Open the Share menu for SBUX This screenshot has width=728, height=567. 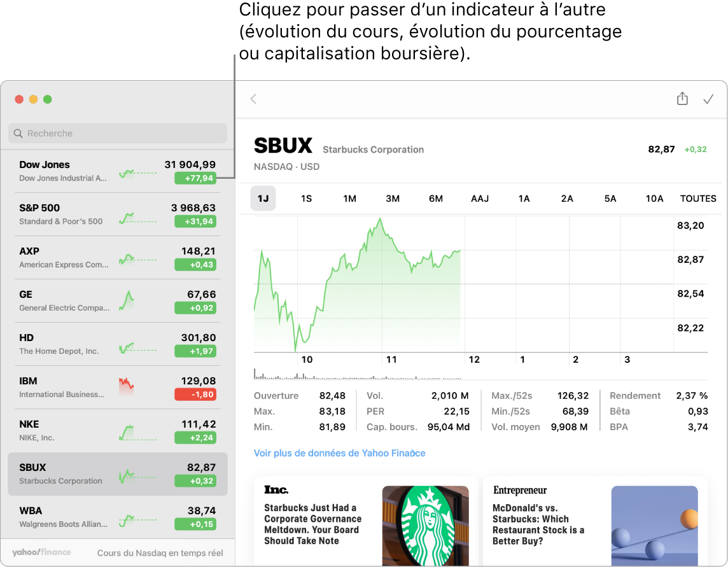click(x=682, y=99)
